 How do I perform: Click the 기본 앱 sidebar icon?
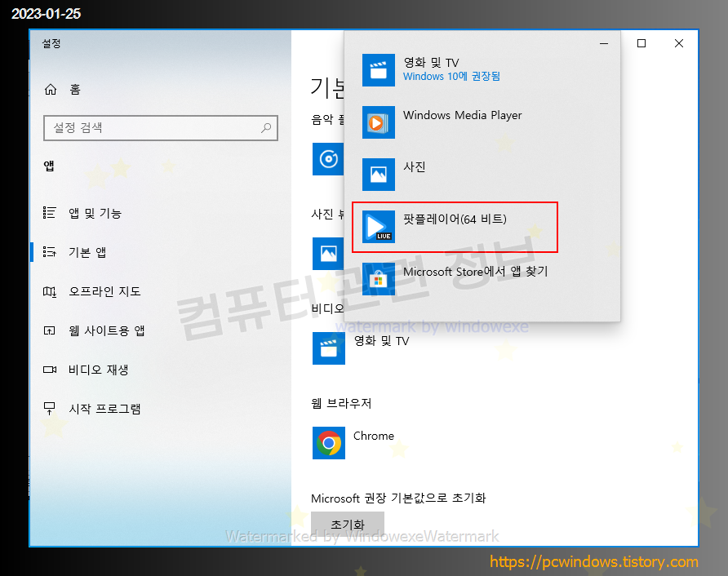pos(49,251)
